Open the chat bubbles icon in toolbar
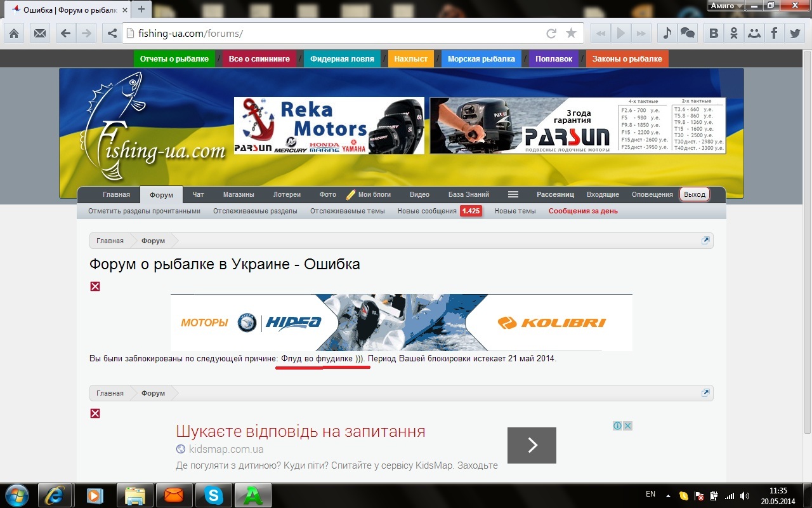This screenshot has height=508, width=812. tap(687, 34)
